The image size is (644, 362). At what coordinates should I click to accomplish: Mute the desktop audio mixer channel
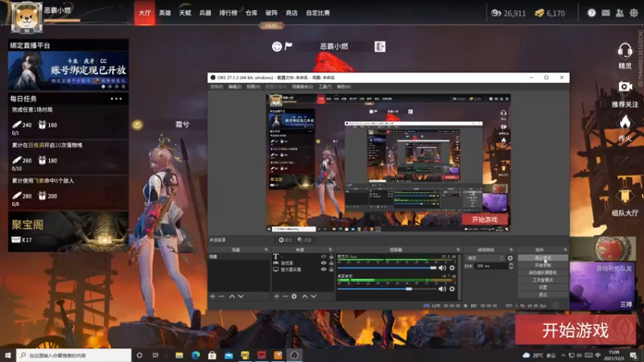click(x=442, y=289)
